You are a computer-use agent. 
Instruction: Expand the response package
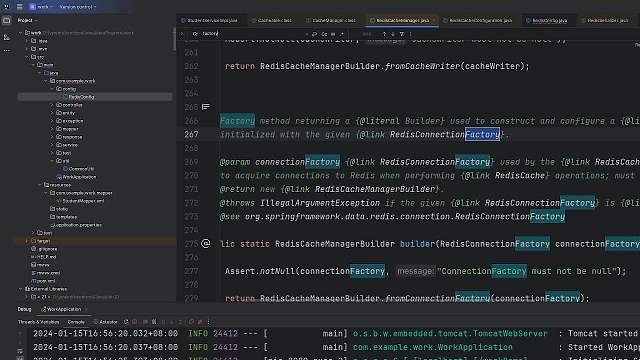pos(52,137)
